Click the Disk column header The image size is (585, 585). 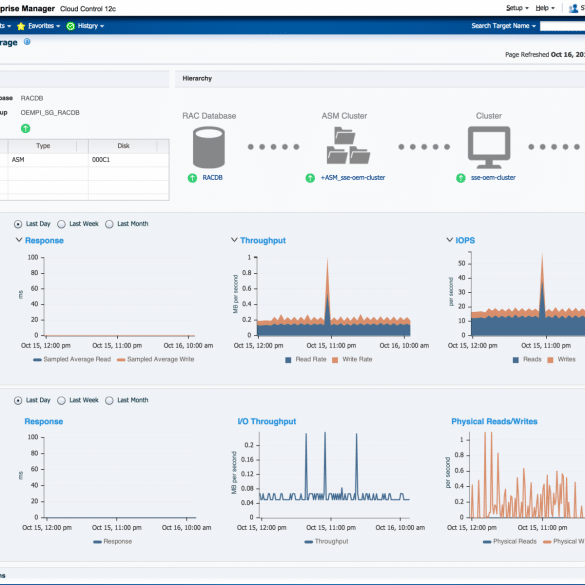[x=123, y=146]
